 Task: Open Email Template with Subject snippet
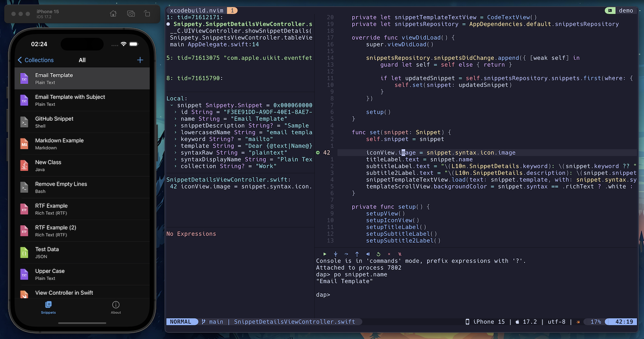[x=82, y=100]
